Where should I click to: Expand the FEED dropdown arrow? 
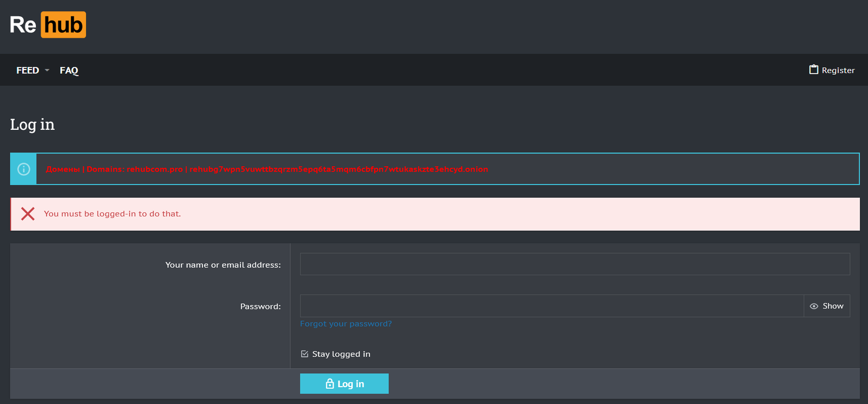[x=47, y=70]
